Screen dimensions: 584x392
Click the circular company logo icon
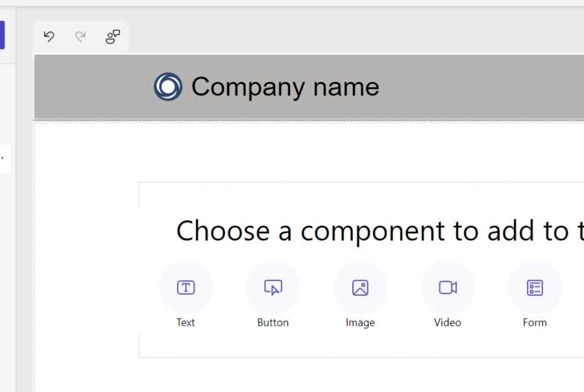167,86
